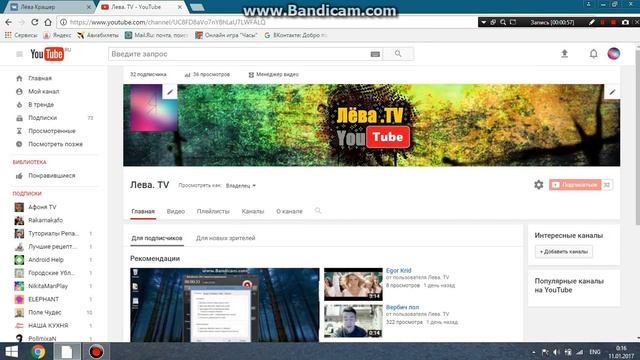The image size is (640, 360).
Task: Open the on-screen keyboard icon in search box
Action: point(375,54)
